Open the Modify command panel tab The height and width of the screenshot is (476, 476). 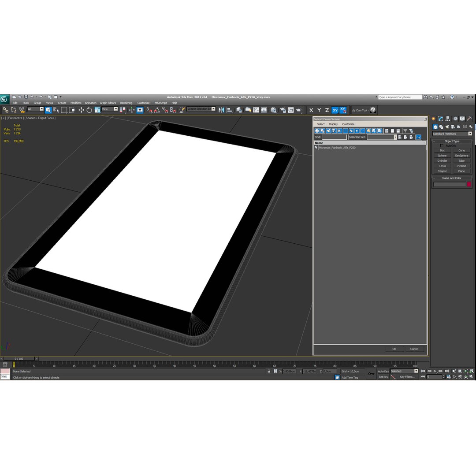440,119
